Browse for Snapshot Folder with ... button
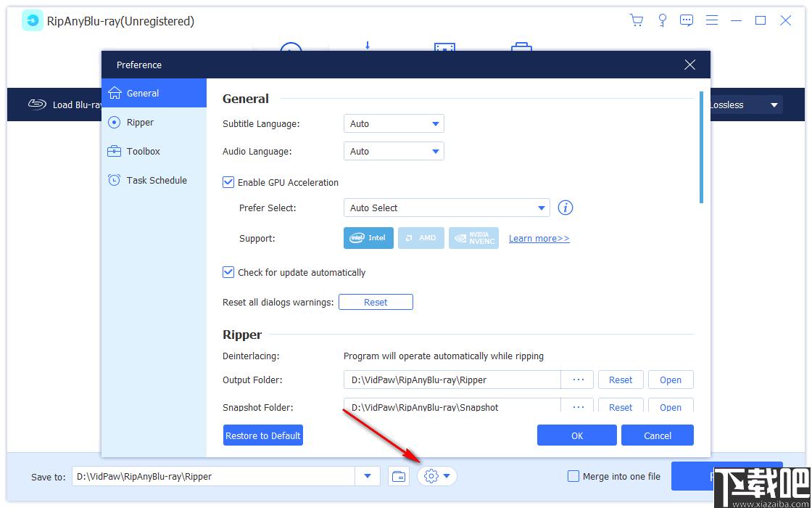Image resolution: width=812 pixels, height=508 pixels. point(579,406)
